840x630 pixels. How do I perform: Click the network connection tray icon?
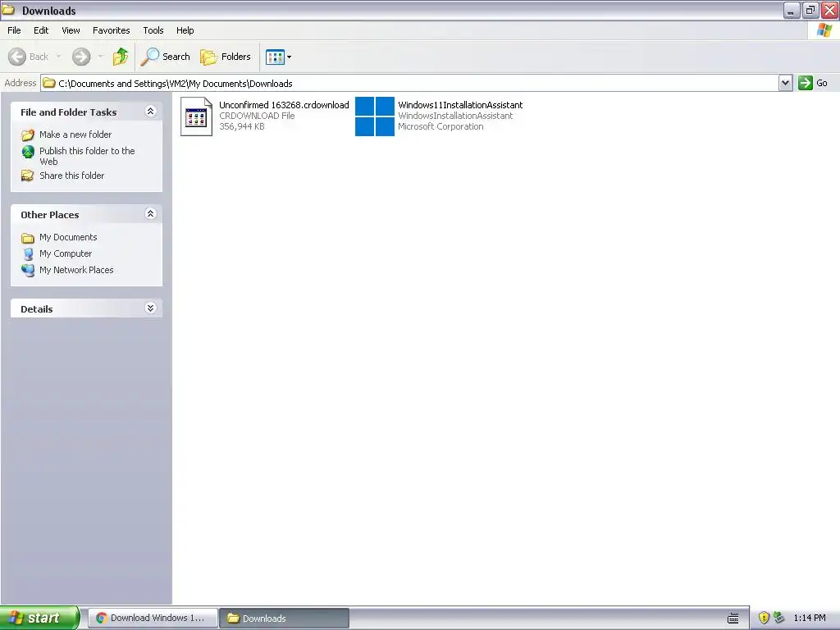[x=779, y=618]
